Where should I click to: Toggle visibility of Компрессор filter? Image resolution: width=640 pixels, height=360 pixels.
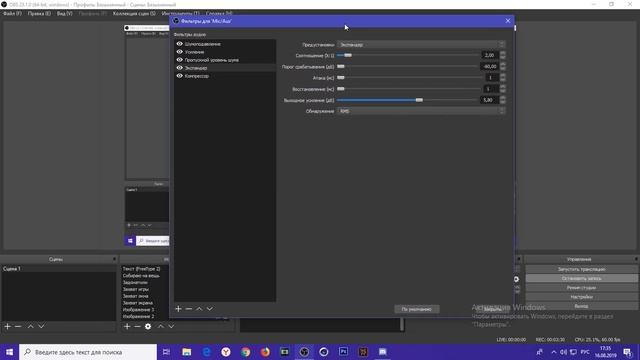tap(180, 76)
